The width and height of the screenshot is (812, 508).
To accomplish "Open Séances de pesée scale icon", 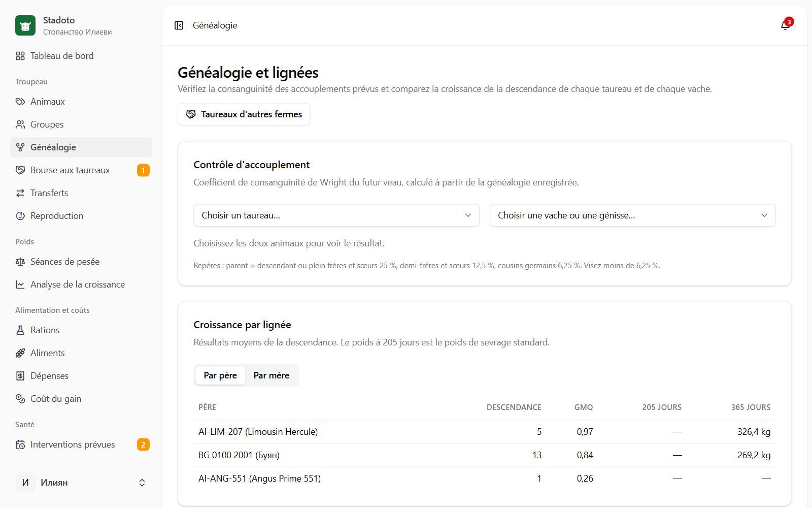I will point(20,262).
